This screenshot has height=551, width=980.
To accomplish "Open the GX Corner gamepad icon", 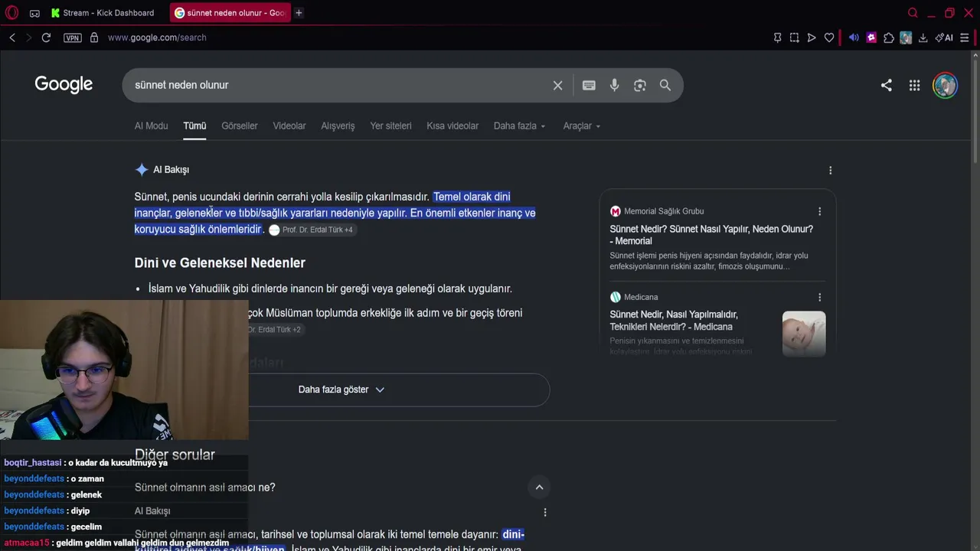I will [x=34, y=13].
